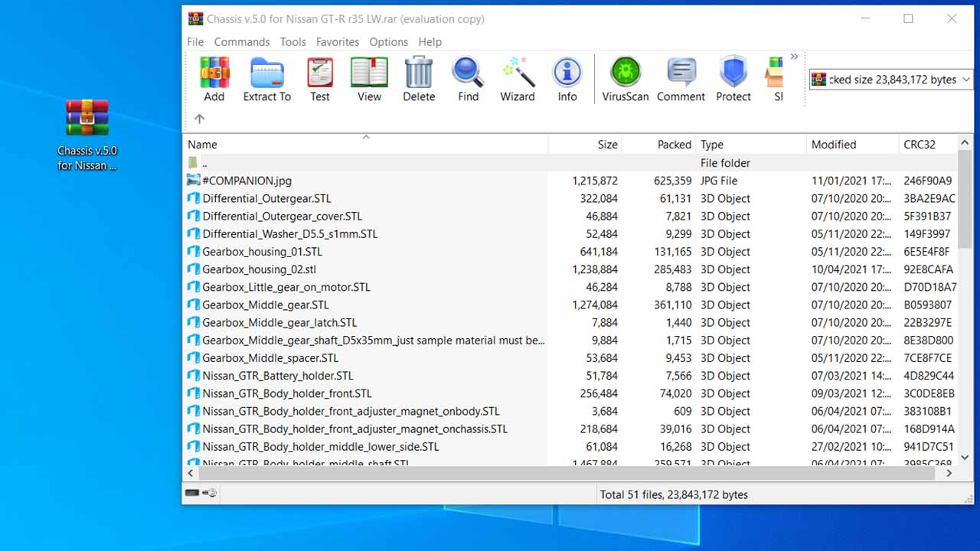The image size is (980, 551).
Task: Minimize the WinRAR window
Action: [x=864, y=19]
